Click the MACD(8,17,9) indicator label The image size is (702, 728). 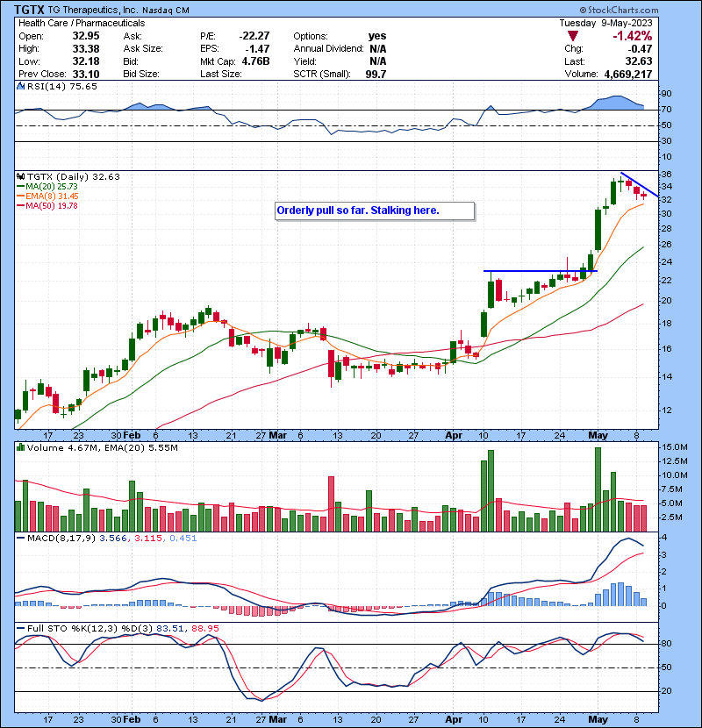pyautogui.click(x=61, y=539)
